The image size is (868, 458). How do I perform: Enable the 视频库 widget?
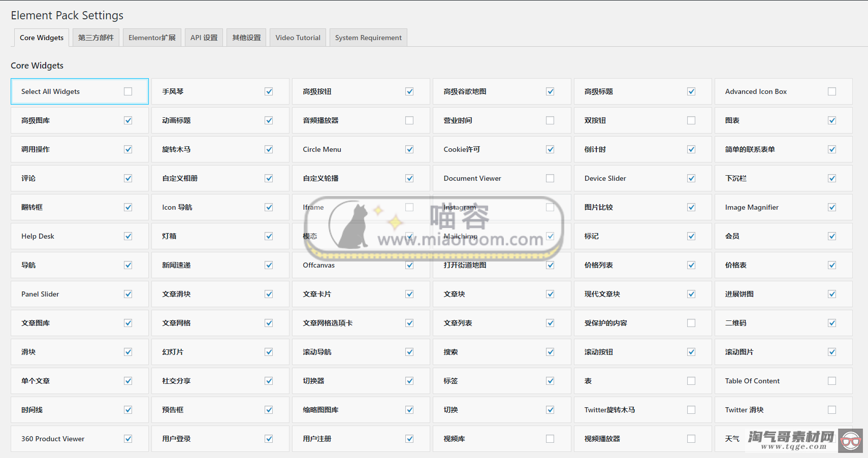[x=550, y=439]
